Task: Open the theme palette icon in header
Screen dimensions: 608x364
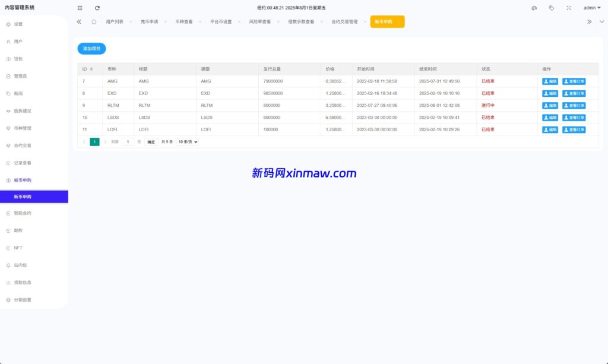Action: coord(534,8)
